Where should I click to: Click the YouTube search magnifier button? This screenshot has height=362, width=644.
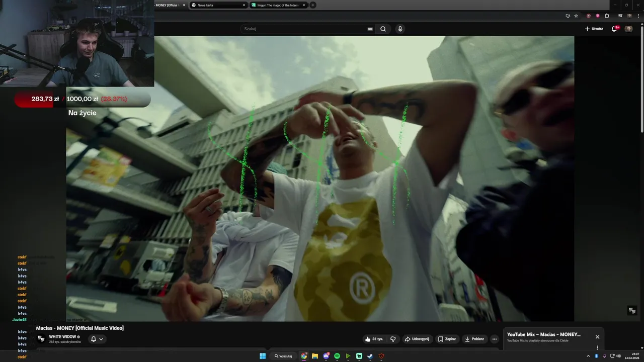click(x=383, y=29)
